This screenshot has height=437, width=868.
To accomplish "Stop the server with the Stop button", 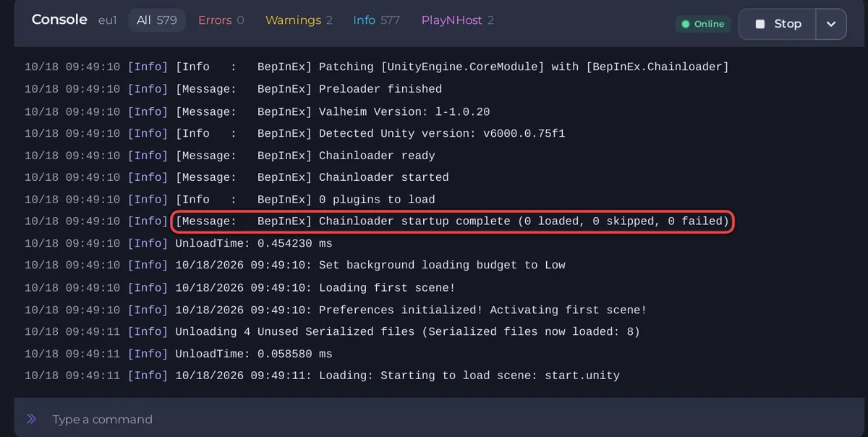I will (x=778, y=24).
